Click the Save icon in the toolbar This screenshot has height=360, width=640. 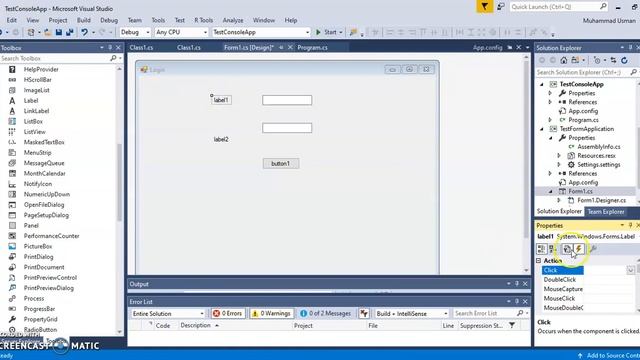pyautogui.click(x=59, y=32)
